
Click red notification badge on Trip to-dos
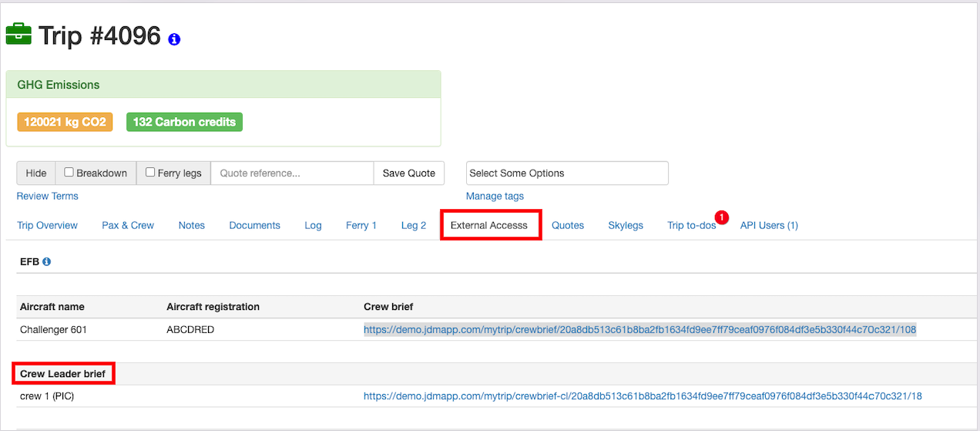coord(721,218)
